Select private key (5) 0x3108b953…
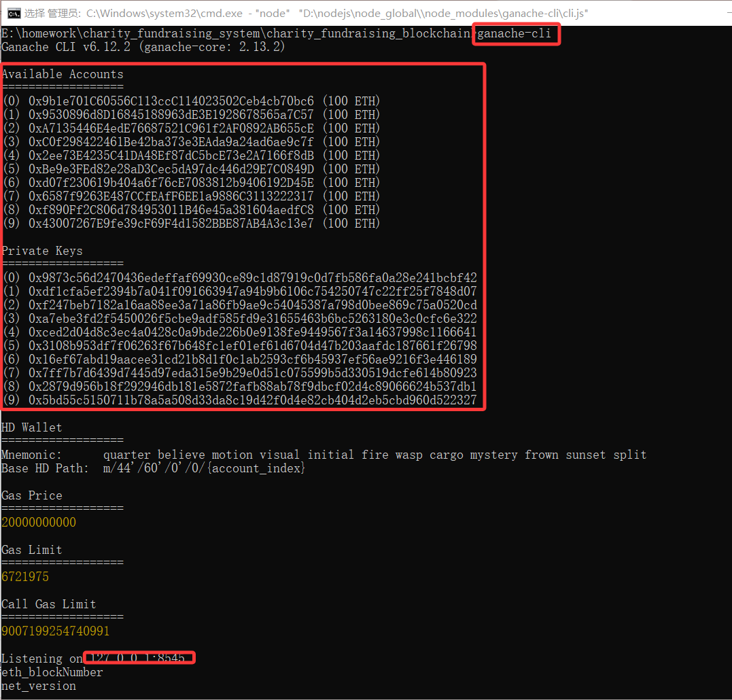Screen dimensions: 732x700 (253, 346)
